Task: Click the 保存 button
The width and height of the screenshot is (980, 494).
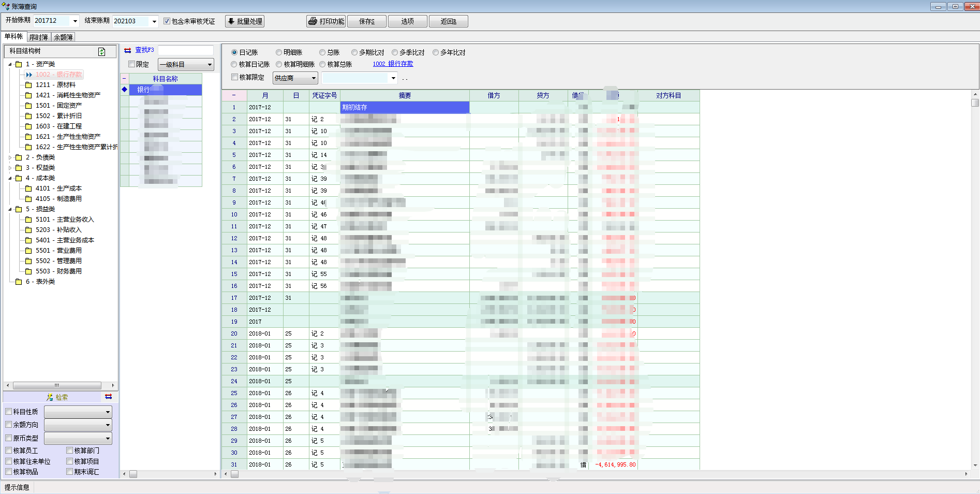Action: 367,21
